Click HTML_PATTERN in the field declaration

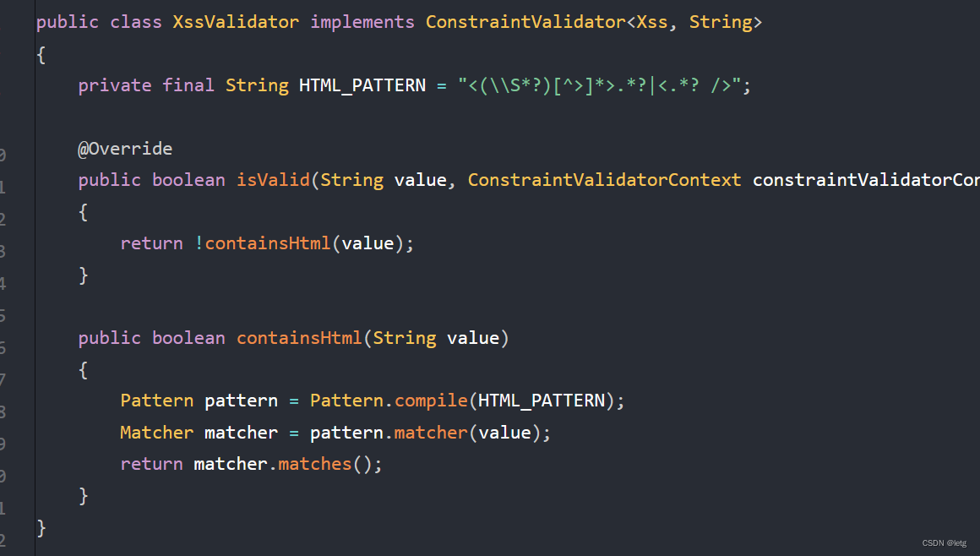(362, 85)
